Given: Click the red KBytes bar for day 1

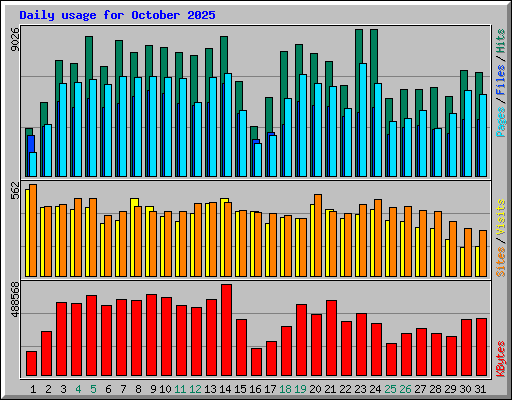Looking at the screenshot, I should pos(31,364).
